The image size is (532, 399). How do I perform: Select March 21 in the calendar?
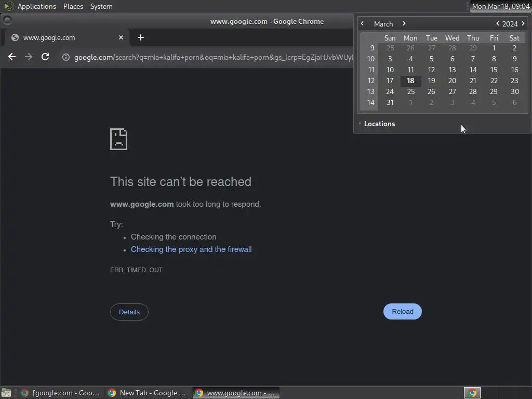(x=473, y=81)
